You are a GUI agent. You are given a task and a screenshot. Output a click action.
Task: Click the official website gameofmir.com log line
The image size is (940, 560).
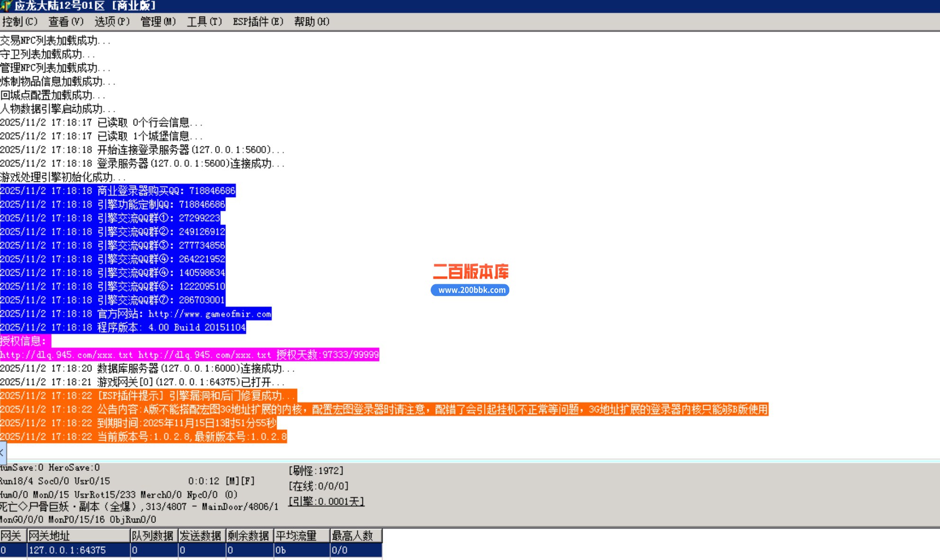pos(136,314)
